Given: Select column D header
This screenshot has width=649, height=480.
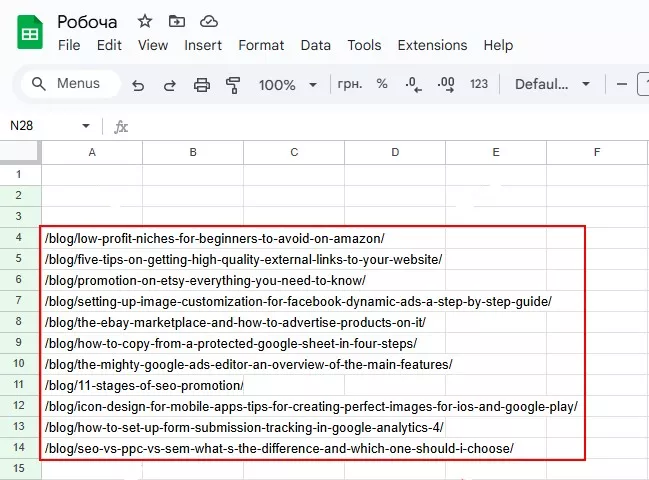Looking at the screenshot, I should pos(395,152).
